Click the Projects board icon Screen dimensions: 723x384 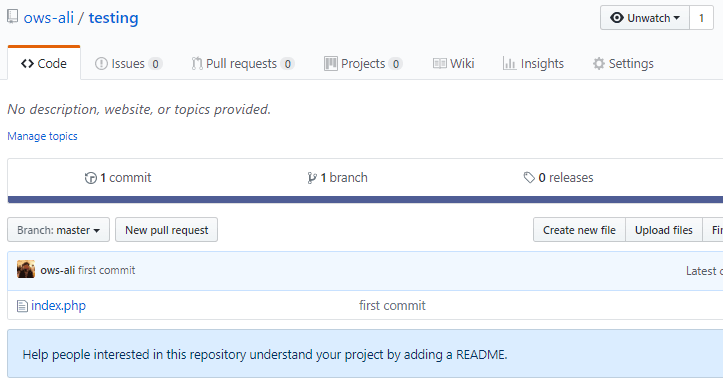point(331,64)
